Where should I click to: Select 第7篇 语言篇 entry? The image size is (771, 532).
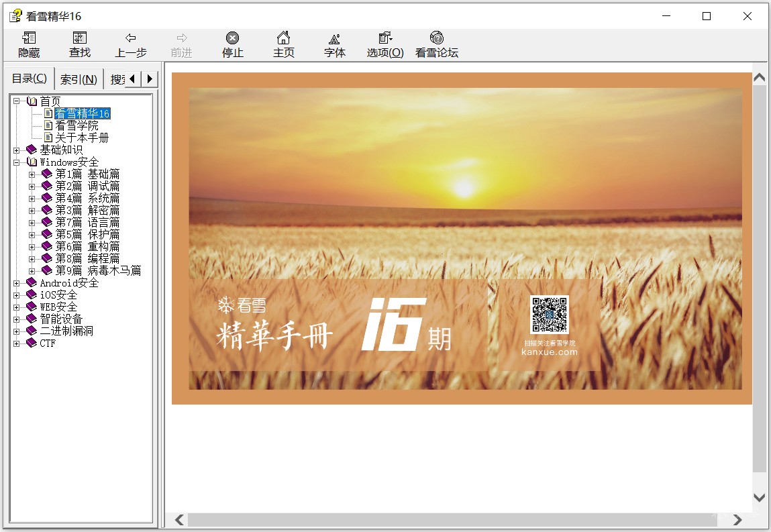(87, 222)
